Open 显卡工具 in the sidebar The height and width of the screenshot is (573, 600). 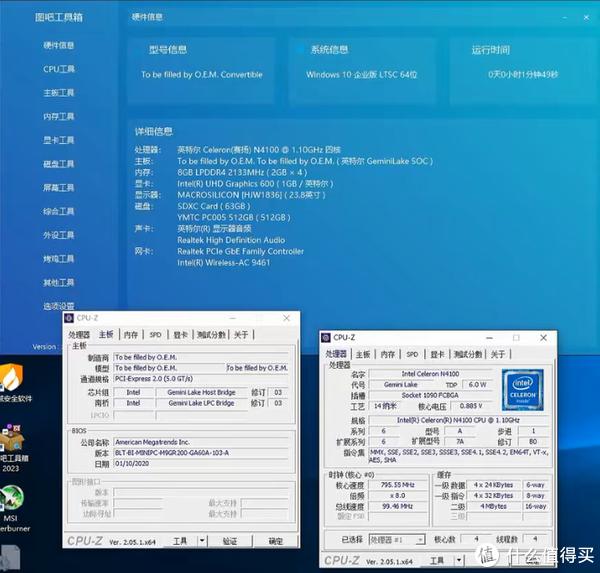pyautogui.click(x=59, y=140)
